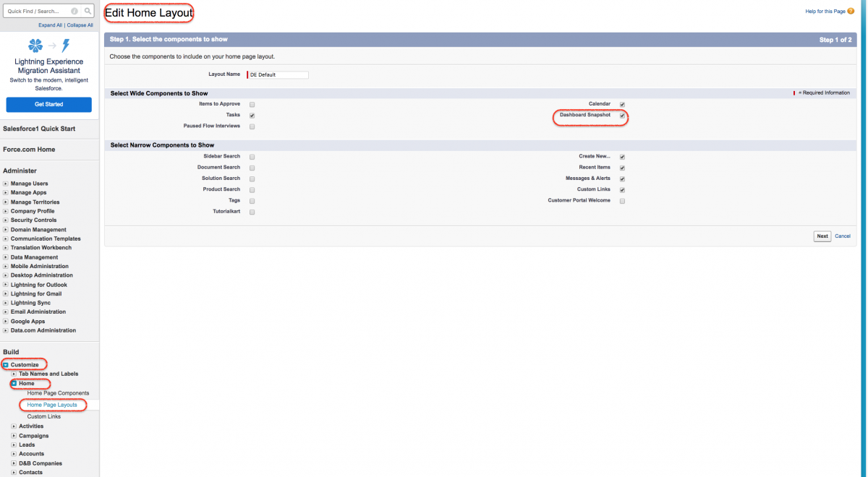Tick the Paused Flow Interviews checkbox
868x477 pixels.
(x=252, y=126)
